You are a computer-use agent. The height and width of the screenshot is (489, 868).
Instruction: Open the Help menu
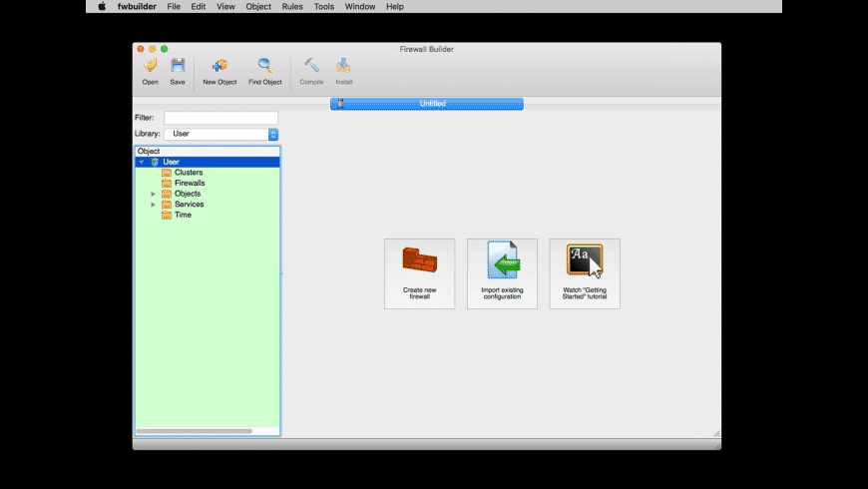[x=395, y=7]
